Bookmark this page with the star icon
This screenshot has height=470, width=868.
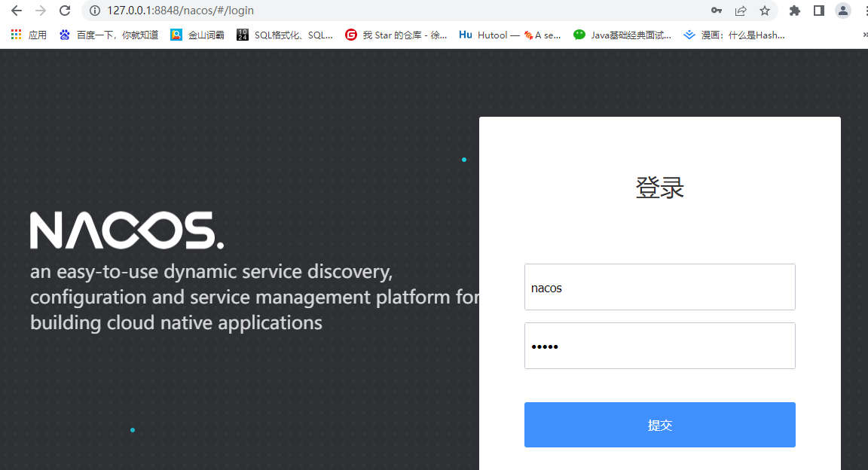click(x=765, y=11)
